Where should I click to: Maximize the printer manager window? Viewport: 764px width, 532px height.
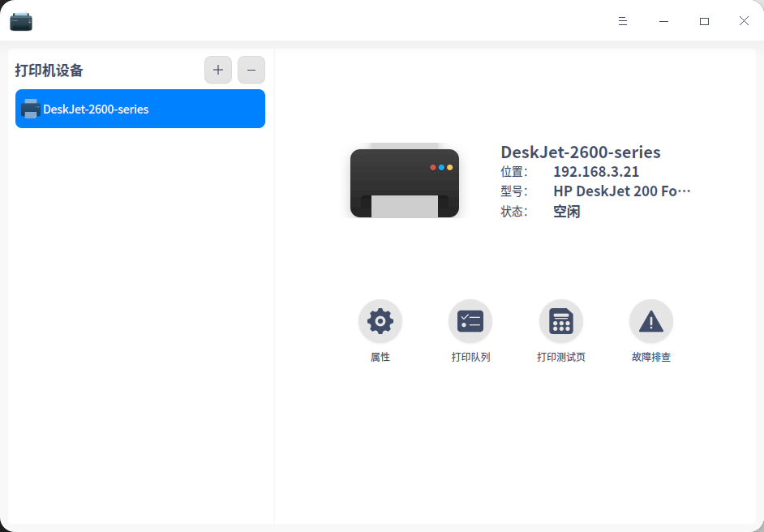(704, 21)
